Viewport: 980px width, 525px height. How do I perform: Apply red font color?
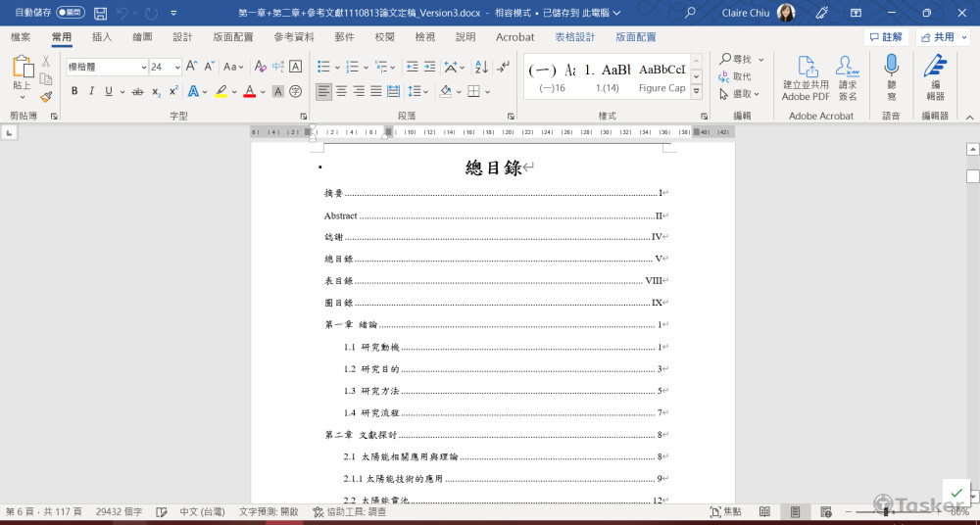click(x=249, y=91)
